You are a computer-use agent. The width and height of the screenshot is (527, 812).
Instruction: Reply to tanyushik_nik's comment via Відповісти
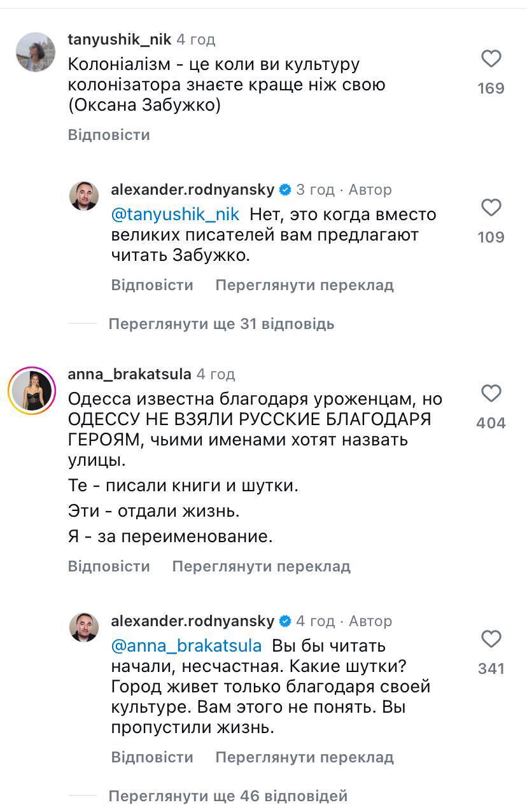(109, 135)
